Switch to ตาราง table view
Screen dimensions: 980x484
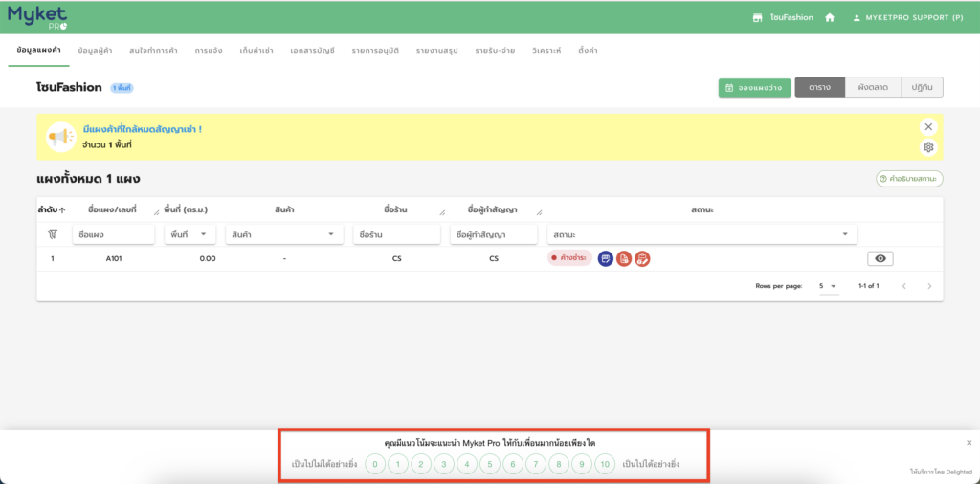819,87
